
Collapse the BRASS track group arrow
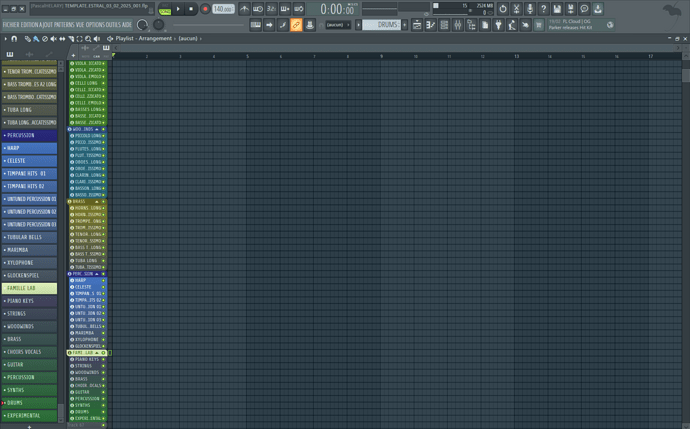pyautogui.click(x=97, y=202)
